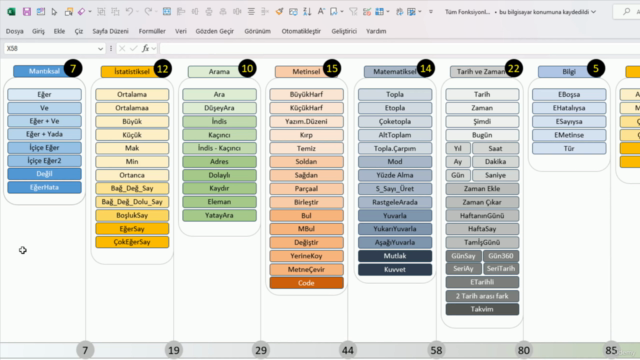Open the Name Box dropdown arrow

(x=100, y=49)
